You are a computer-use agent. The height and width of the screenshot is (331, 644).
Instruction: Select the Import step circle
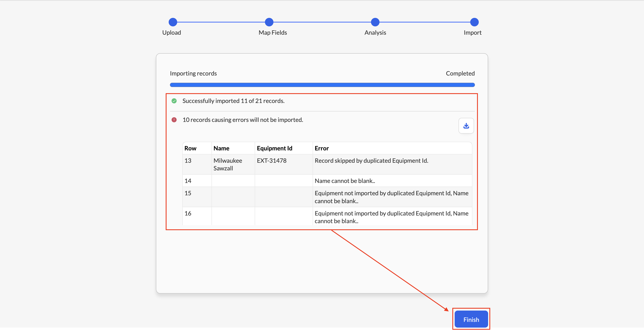[474, 22]
